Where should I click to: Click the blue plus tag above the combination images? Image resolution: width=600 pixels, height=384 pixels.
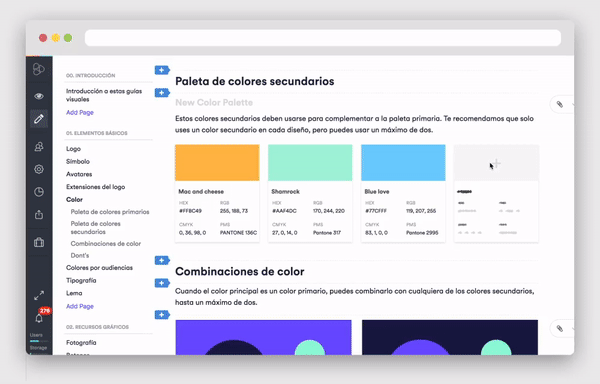tap(162, 315)
